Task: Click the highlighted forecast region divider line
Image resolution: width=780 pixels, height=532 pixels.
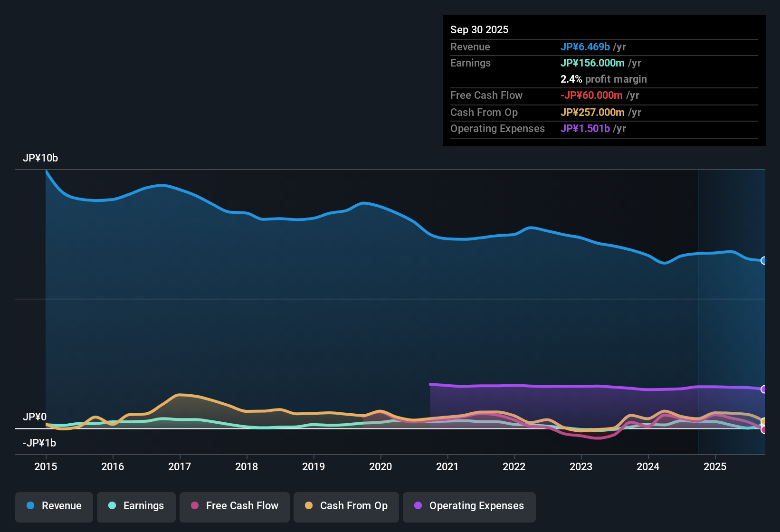Action: pos(698,309)
